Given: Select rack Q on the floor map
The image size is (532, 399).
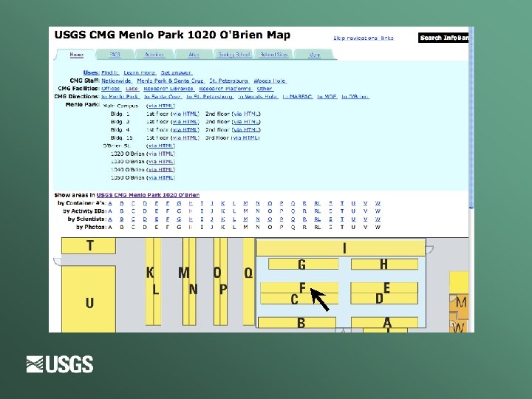Looking at the screenshot, I should click(249, 282).
